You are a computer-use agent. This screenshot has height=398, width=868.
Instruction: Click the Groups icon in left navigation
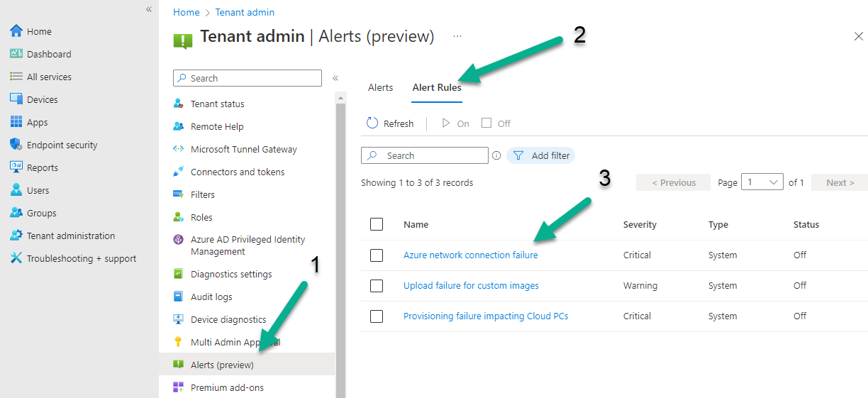(16, 213)
